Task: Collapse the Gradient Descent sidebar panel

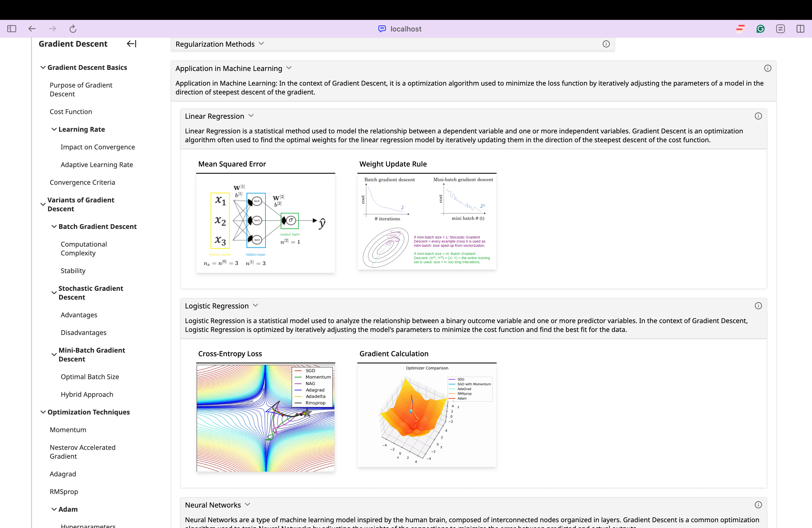Action: point(131,44)
